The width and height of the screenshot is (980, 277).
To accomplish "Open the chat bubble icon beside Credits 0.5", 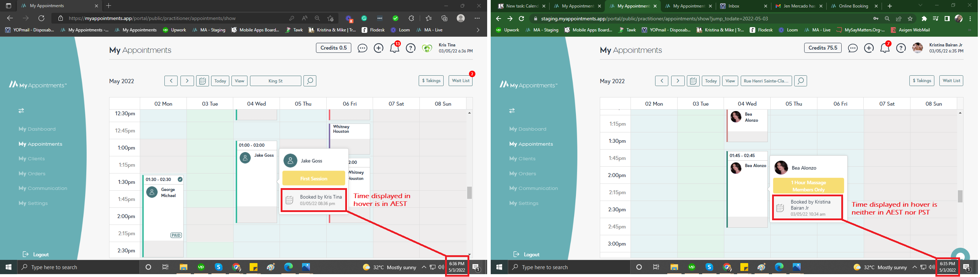I will [362, 49].
